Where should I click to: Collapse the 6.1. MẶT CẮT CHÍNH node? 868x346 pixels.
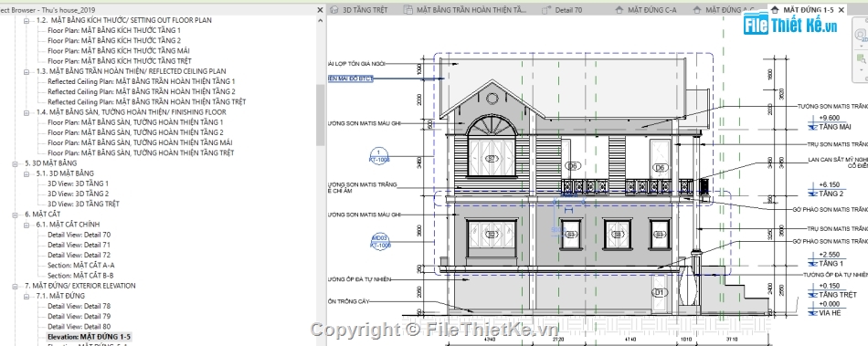pyautogui.click(x=26, y=225)
